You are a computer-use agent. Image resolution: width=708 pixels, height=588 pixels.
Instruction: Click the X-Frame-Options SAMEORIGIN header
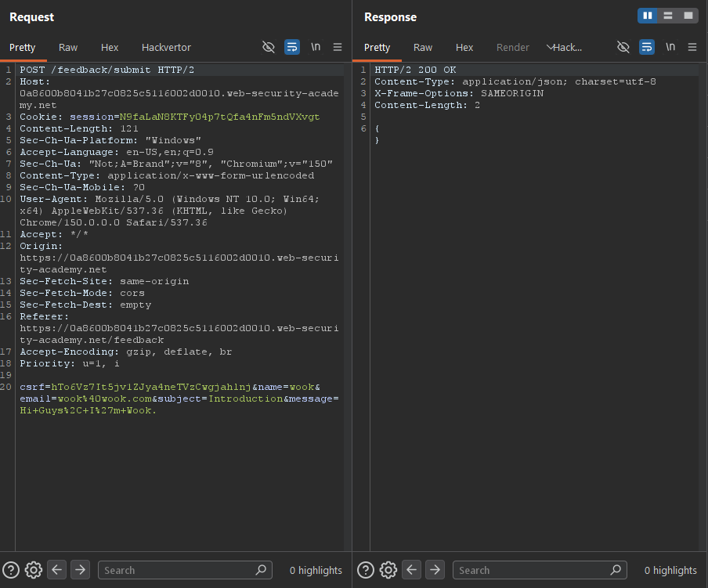[x=459, y=93]
